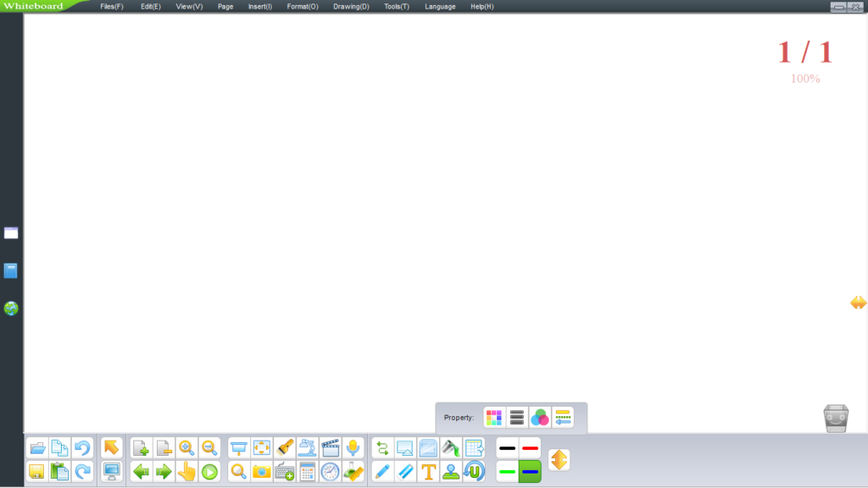
Task: Open the on-screen keyboard icon
Action: [x=285, y=471]
